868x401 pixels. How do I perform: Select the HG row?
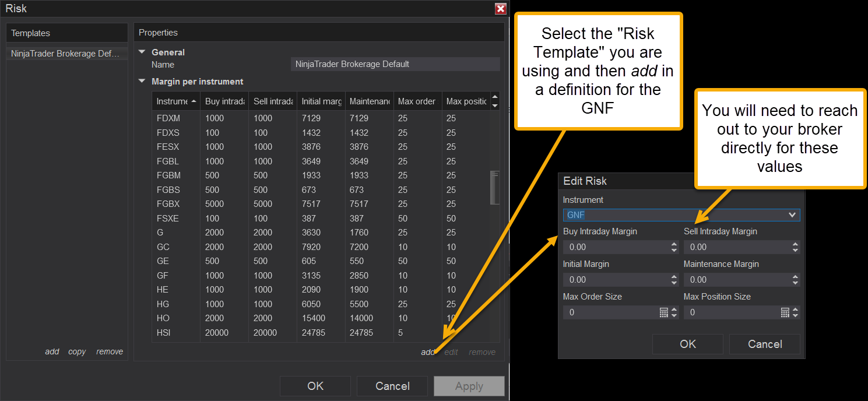pos(321,304)
